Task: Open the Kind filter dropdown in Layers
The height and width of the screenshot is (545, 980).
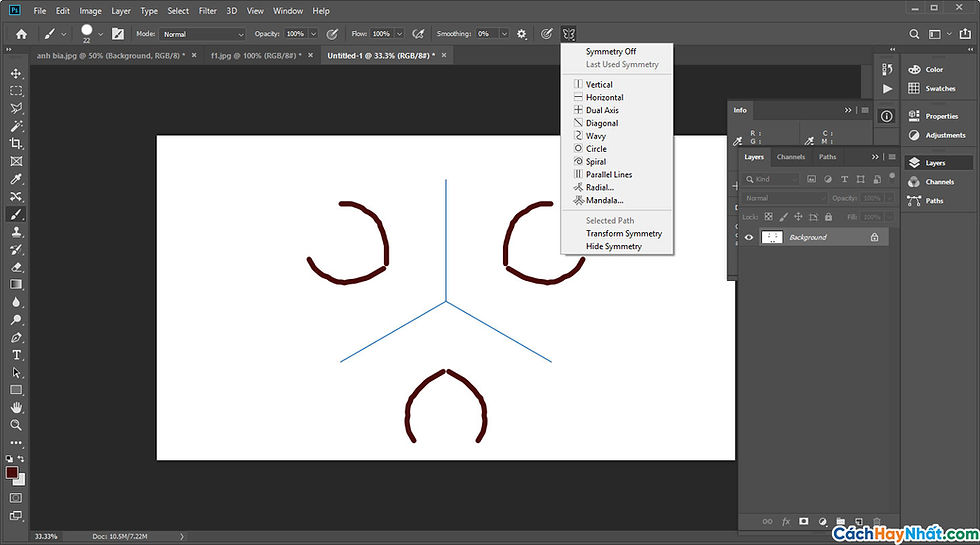Action: pos(771,179)
